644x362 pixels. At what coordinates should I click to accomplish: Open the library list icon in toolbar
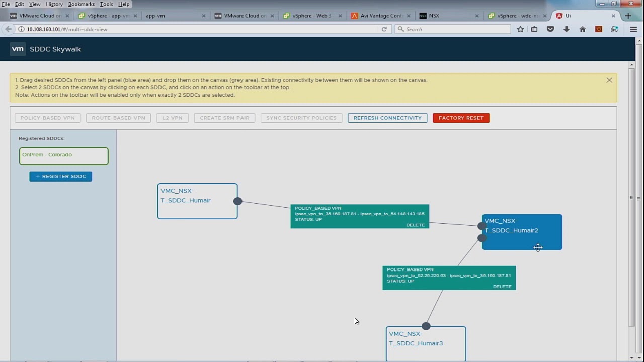point(534,29)
